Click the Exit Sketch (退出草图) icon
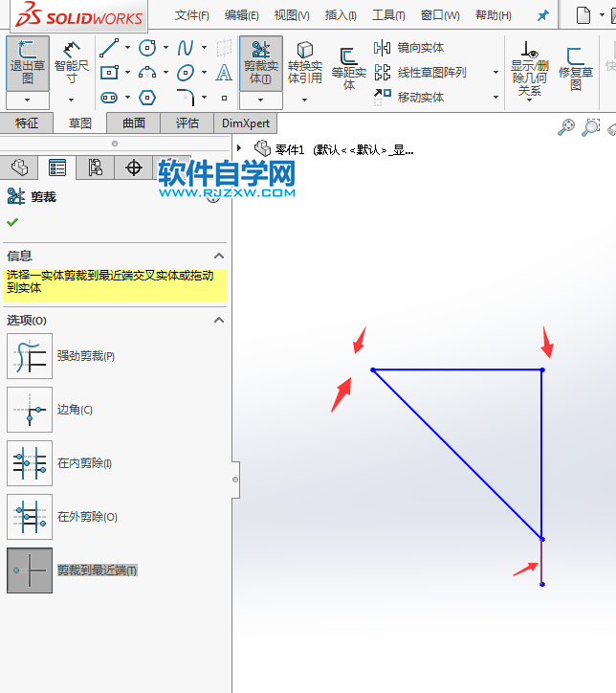The height and width of the screenshot is (693, 616). [28, 63]
